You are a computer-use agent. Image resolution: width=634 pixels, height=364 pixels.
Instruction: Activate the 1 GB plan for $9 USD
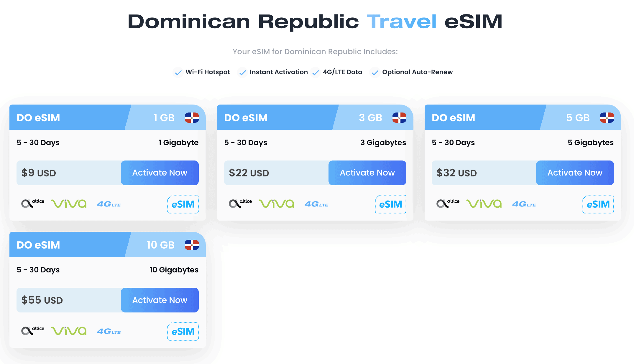pyautogui.click(x=160, y=173)
